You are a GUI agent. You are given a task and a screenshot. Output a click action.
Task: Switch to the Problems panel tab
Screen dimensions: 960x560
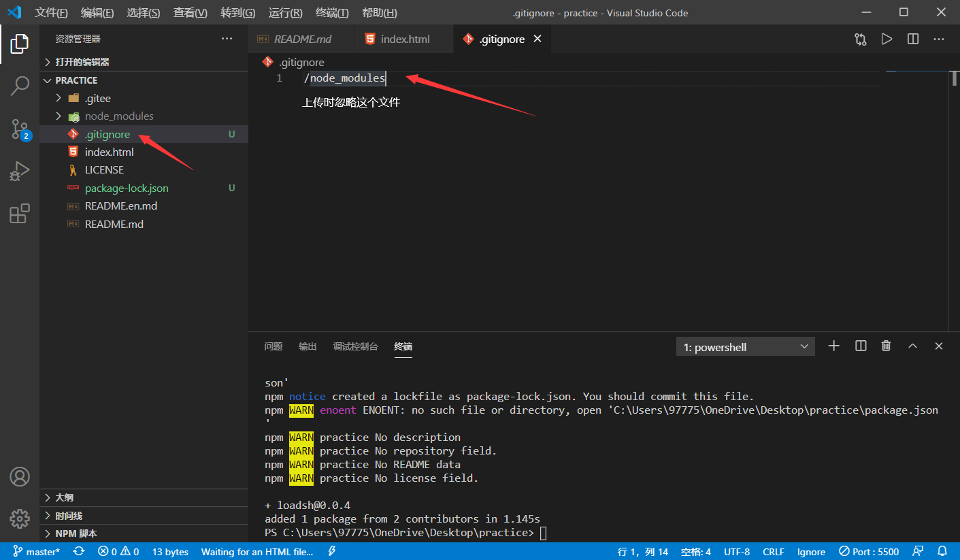pyautogui.click(x=274, y=346)
